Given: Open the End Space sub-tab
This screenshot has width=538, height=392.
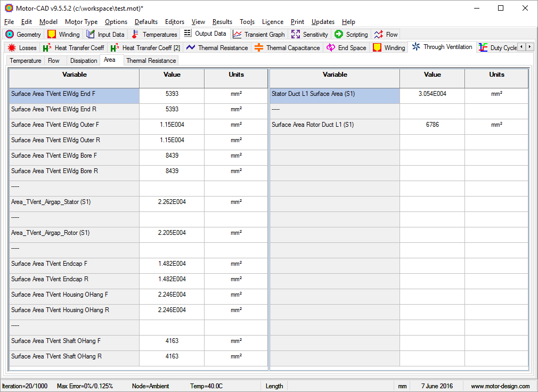Looking at the screenshot, I should (346, 48).
